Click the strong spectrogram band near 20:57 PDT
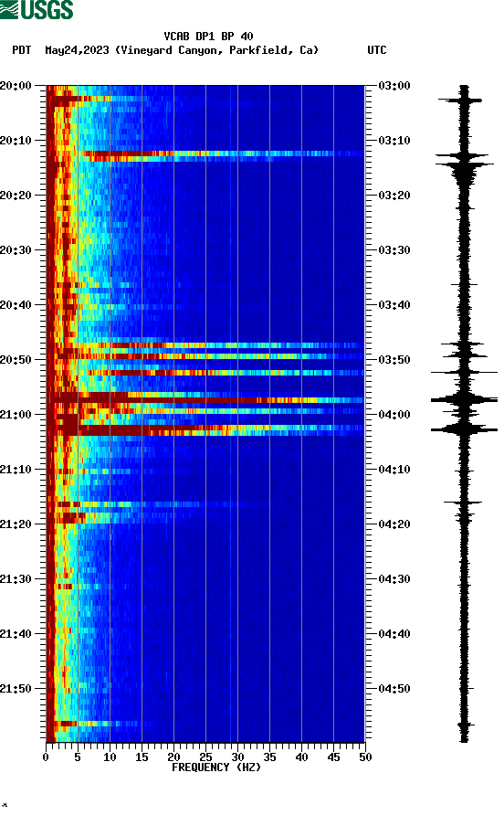This screenshot has height=815, width=504. point(205,399)
